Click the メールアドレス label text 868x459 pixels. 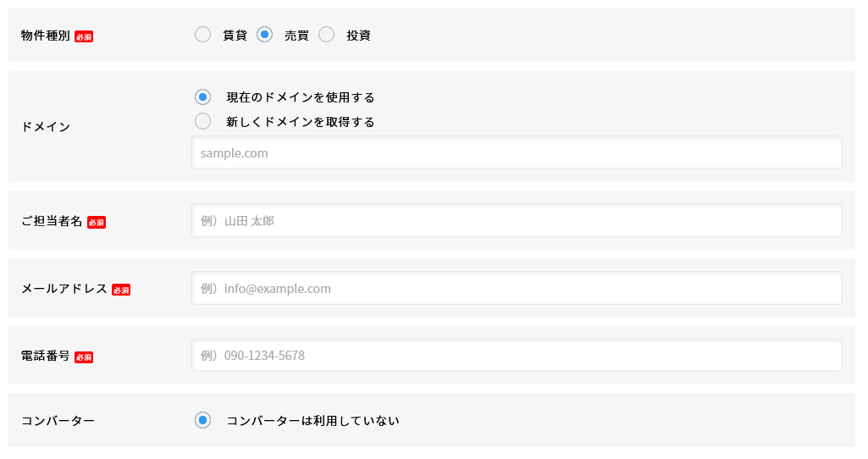(x=64, y=289)
